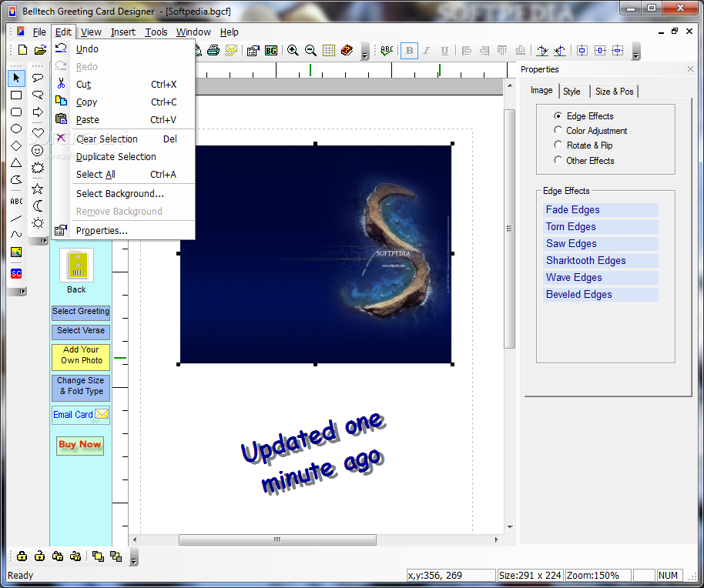Screen dimensions: 704x588
Task: Click the Change Size & Fold Type button
Action: point(81,388)
